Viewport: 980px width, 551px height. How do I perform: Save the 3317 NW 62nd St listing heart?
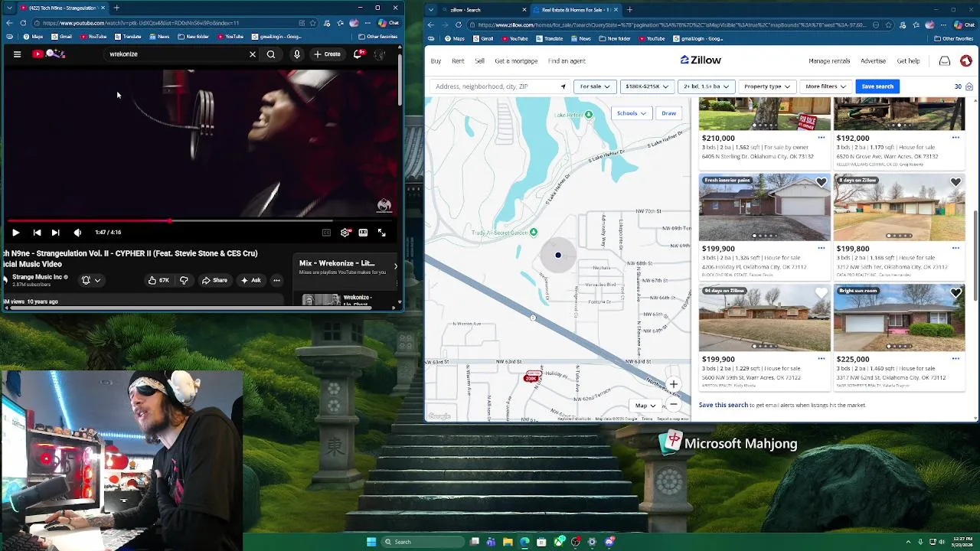click(x=955, y=293)
